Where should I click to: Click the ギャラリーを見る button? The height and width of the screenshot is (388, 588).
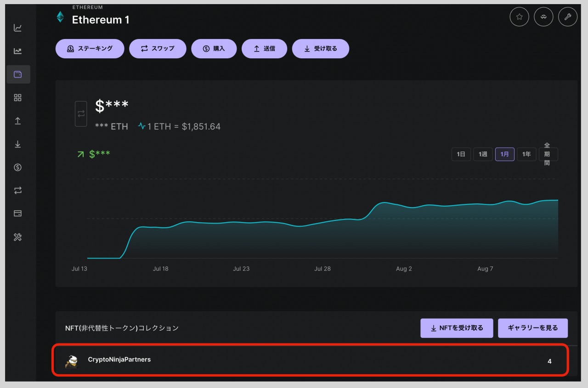tap(532, 328)
